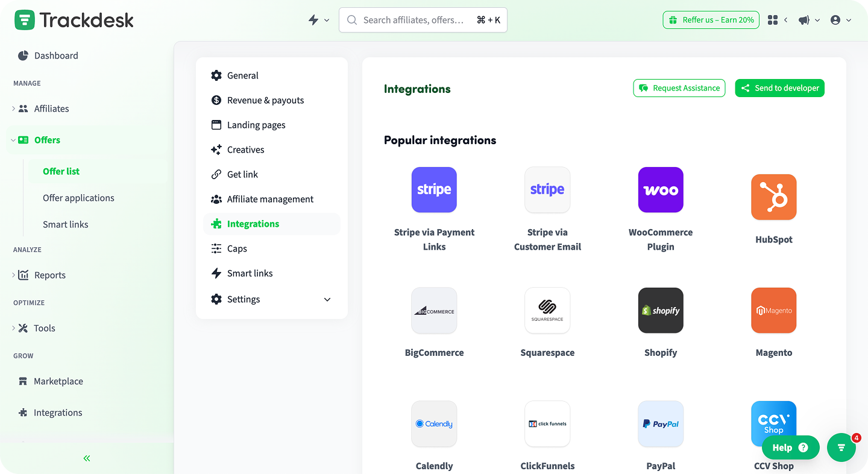Select the Magento integration icon
Viewport: 868px width, 474px height.
[x=774, y=310]
